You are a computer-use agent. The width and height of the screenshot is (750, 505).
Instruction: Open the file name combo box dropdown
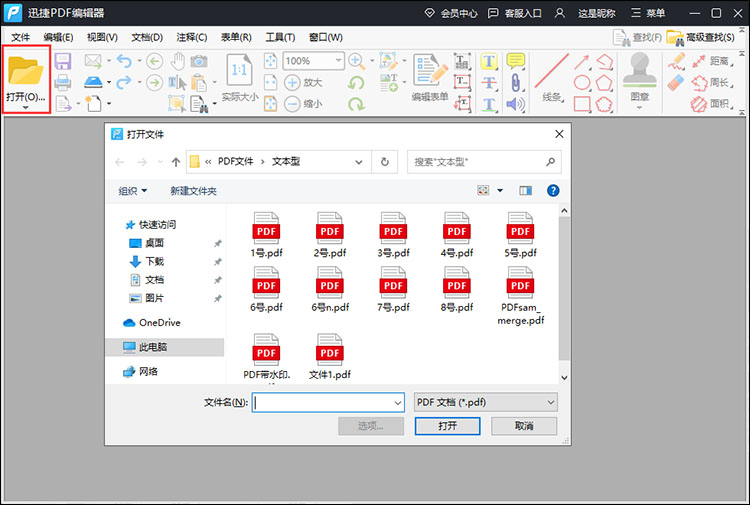tap(397, 403)
